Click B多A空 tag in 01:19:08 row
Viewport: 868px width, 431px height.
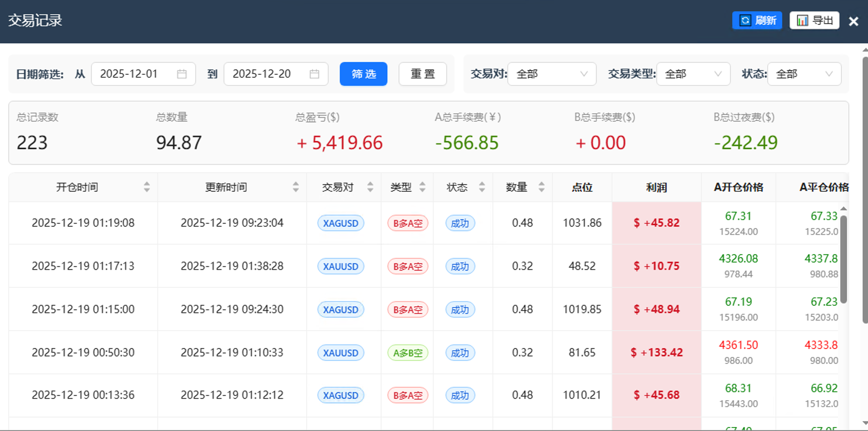[408, 223]
